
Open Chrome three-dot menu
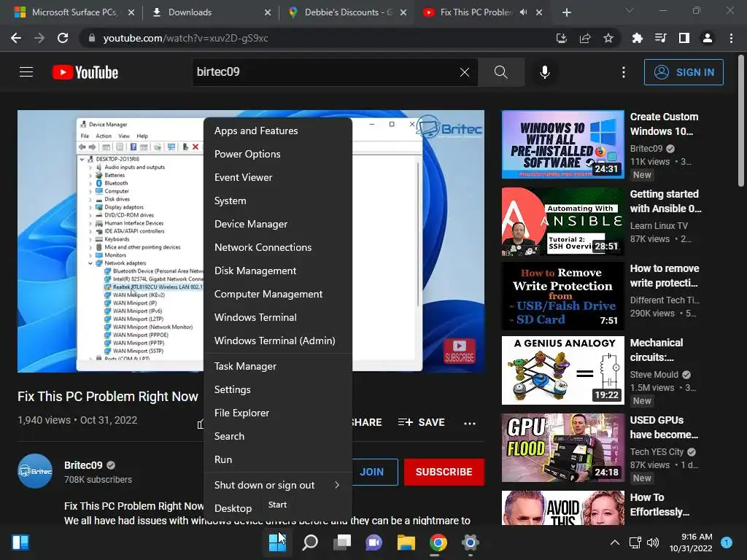click(731, 38)
